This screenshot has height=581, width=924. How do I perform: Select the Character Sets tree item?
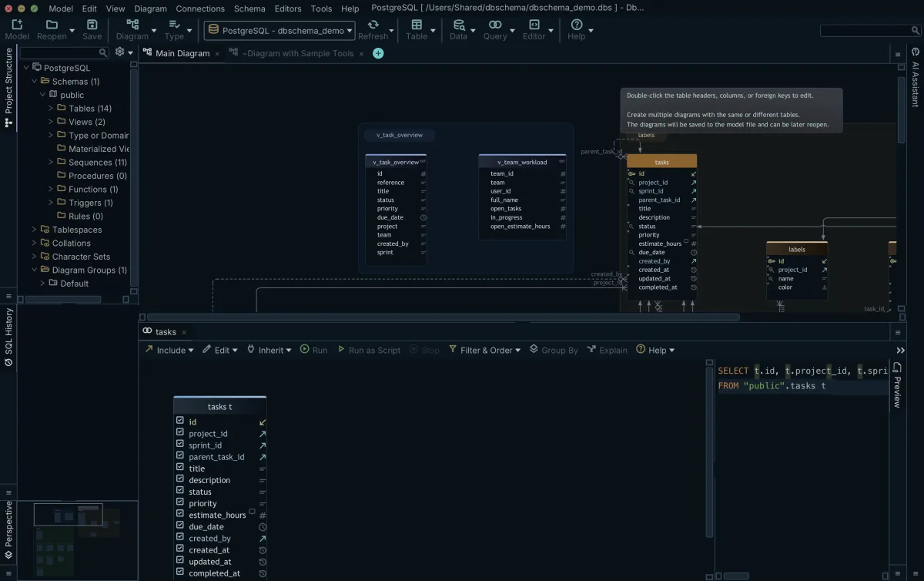(x=81, y=257)
